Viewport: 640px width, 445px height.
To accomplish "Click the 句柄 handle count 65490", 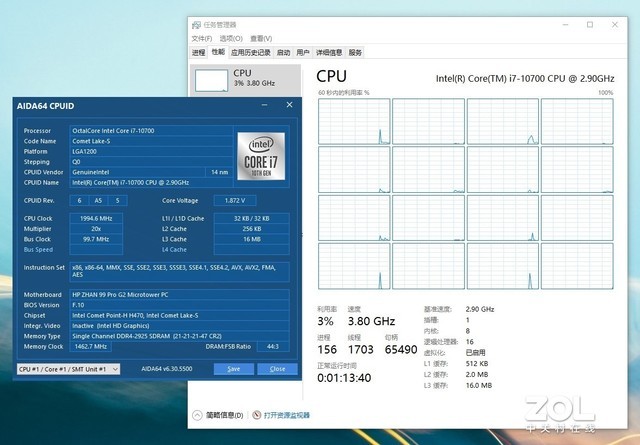I will coord(401,349).
